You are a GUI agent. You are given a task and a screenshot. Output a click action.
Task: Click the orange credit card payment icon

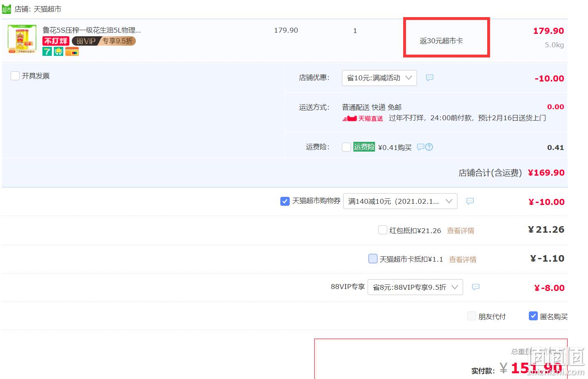[72, 51]
